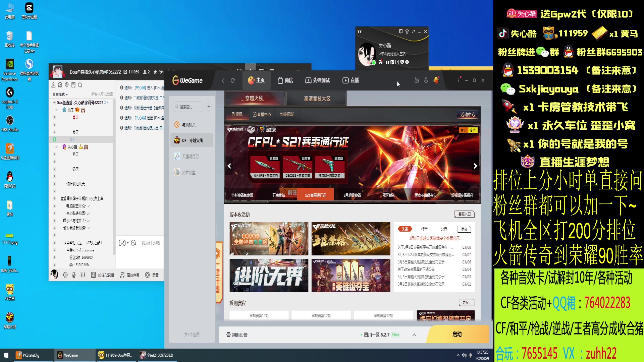
Task: Select the 秋天 sub-channel
Action: point(75,155)
